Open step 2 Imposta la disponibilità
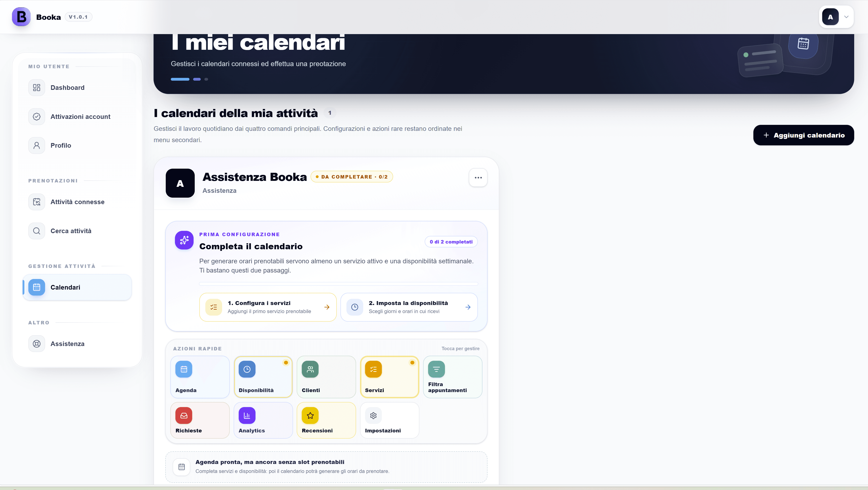The height and width of the screenshot is (490, 868). 409,307
